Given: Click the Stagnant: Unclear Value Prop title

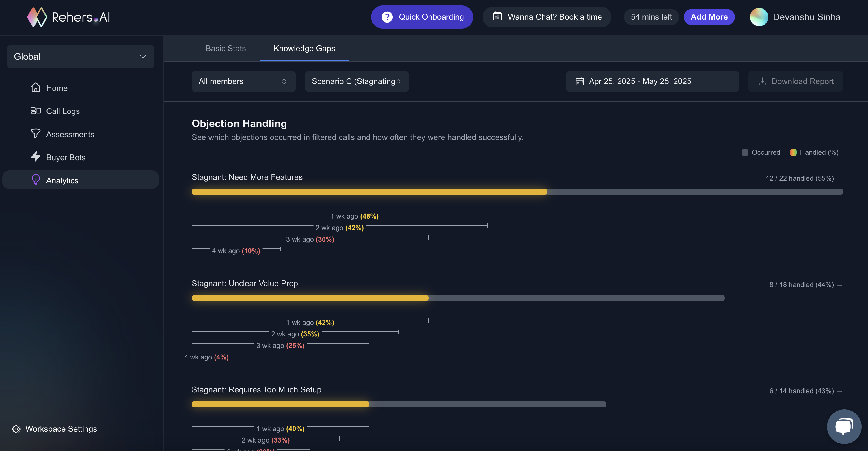Looking at the screenshot, I should click(x=245, y=284).
